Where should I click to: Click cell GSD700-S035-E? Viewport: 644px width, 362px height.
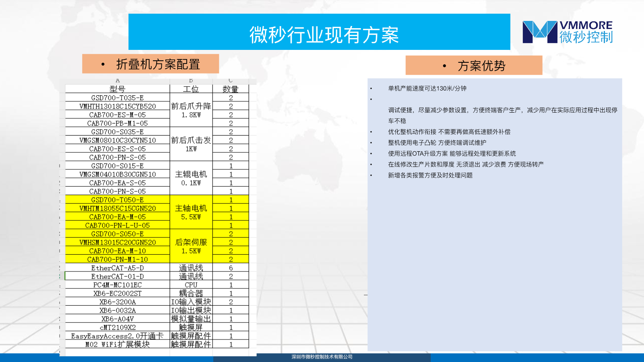[x=118, y=132]
